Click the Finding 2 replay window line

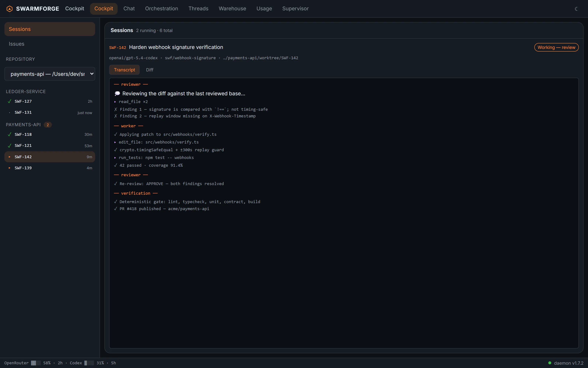click(185, 116)
